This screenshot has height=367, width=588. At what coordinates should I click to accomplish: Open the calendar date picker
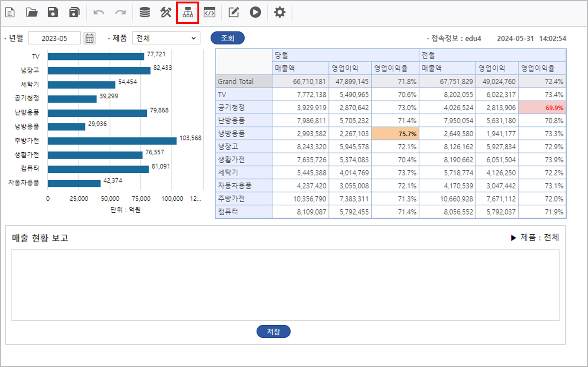(89, 38)
